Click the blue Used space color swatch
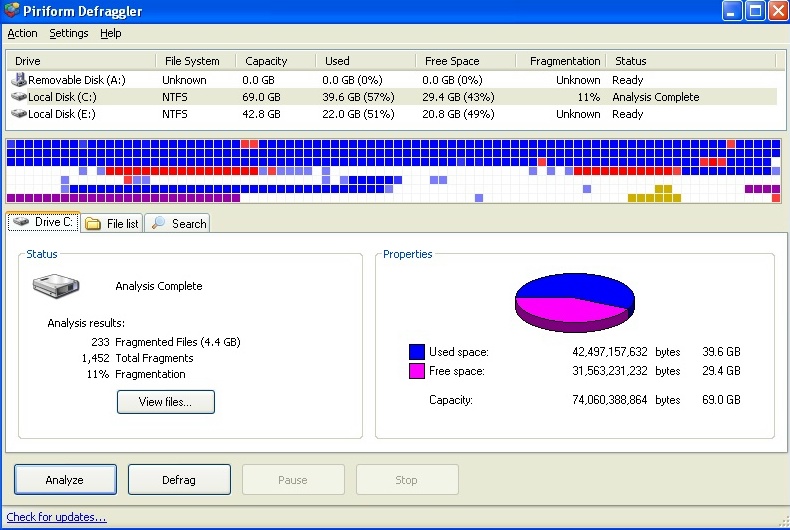This screenshot has height=530, width=790. (x=416, y=352)
